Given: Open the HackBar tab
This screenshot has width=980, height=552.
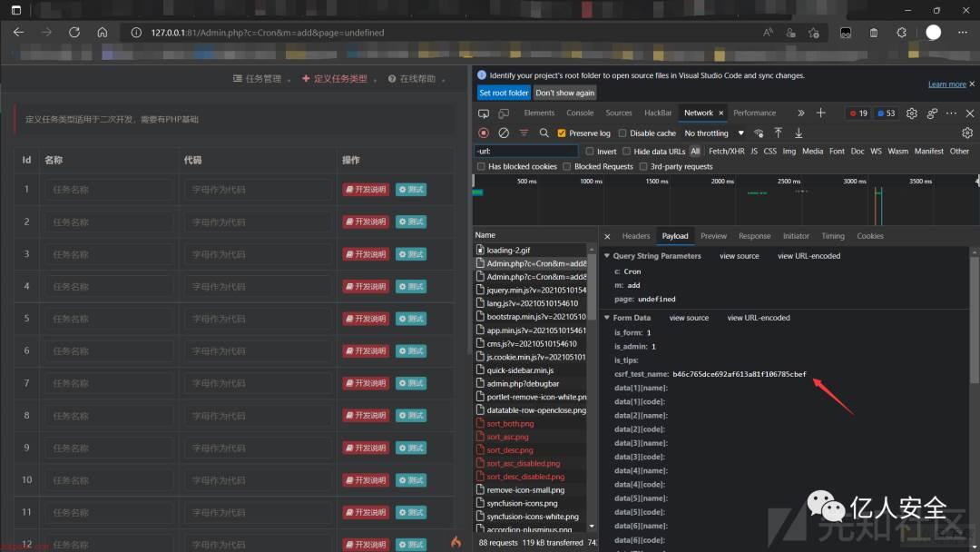Looking at the screenshot, I should (658, 113).
